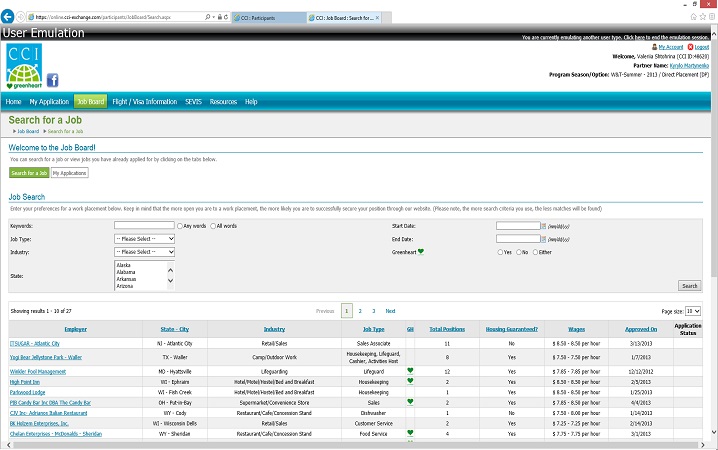Viewport: 718px width, 450px height.
Task: Open the Facebook icon next to logo
Action: [53, 80]
